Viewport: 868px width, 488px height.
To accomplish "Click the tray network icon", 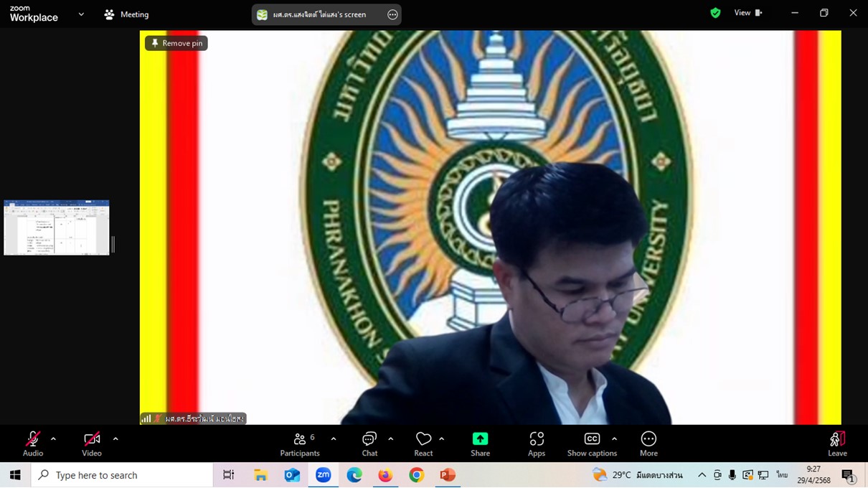I will 763,475.
